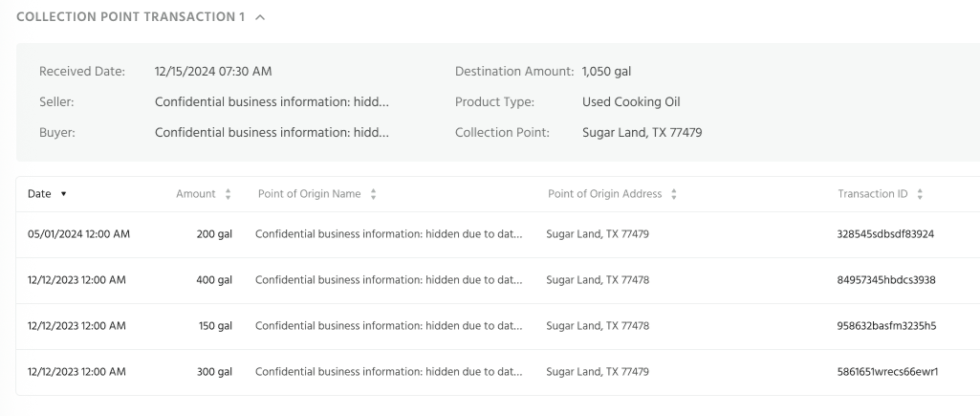Click the truncated Seller confidential value

pyautogui.click(x=272, y=101)
